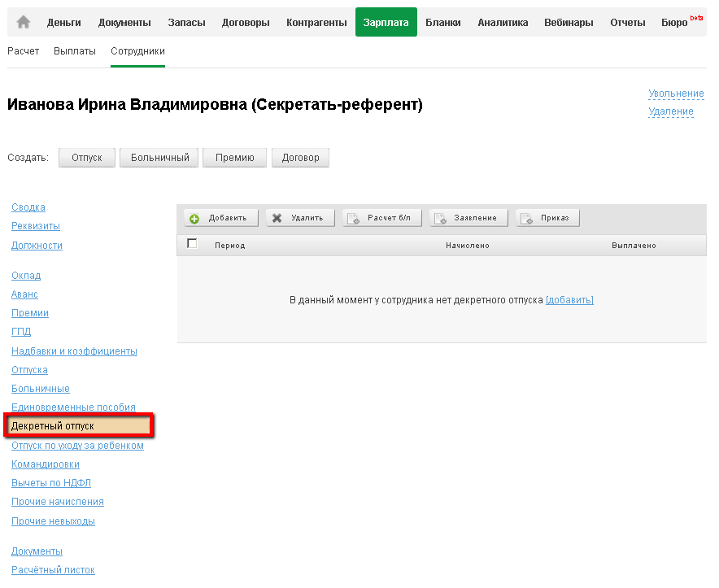
Task: Select the Декретный отпуск sidebar item
Action: pyautogui.click(x=78, y=425)
